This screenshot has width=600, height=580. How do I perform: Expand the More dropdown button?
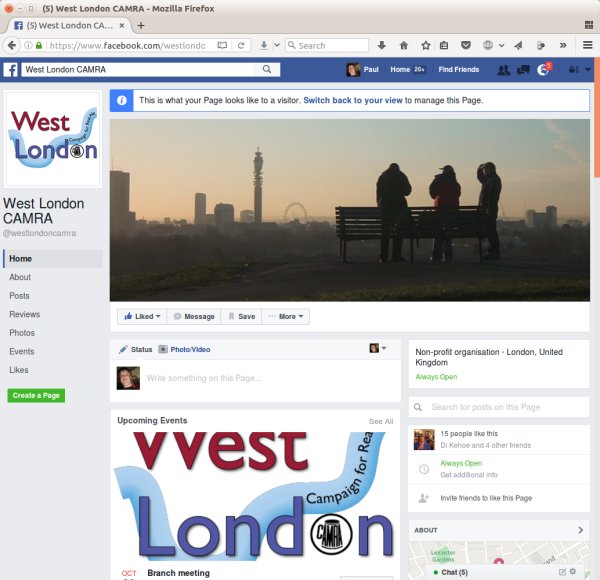(x=285, y=316)
